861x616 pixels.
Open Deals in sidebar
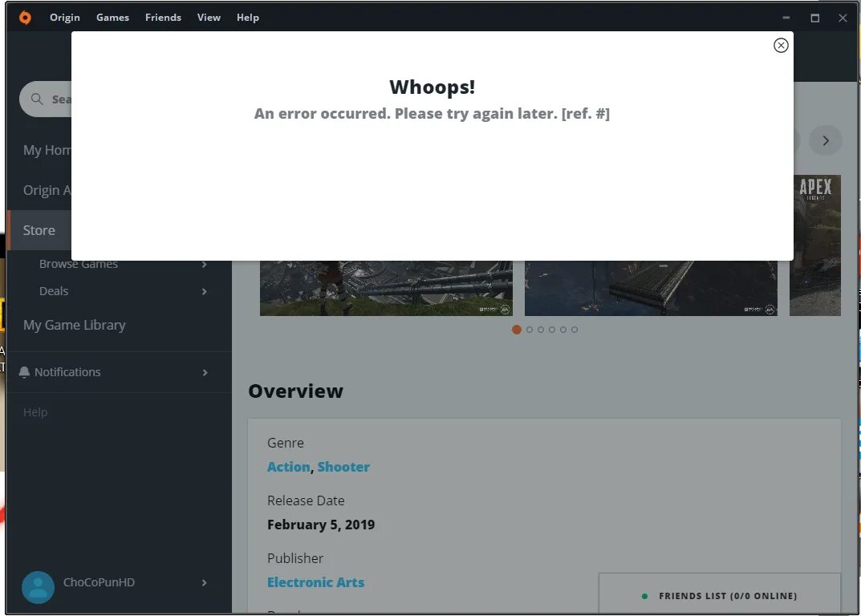tap(54, 291)
